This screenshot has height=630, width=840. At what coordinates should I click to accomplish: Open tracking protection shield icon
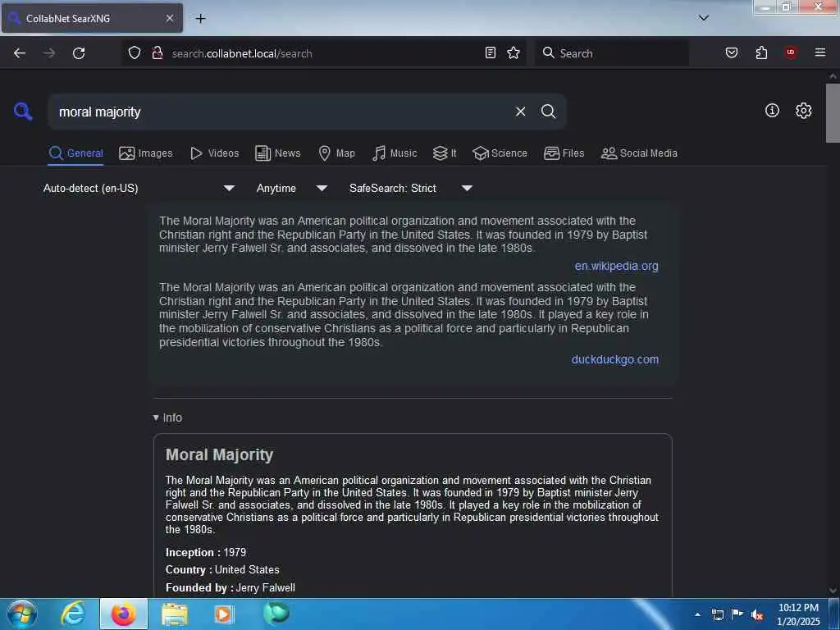[135, 52]
